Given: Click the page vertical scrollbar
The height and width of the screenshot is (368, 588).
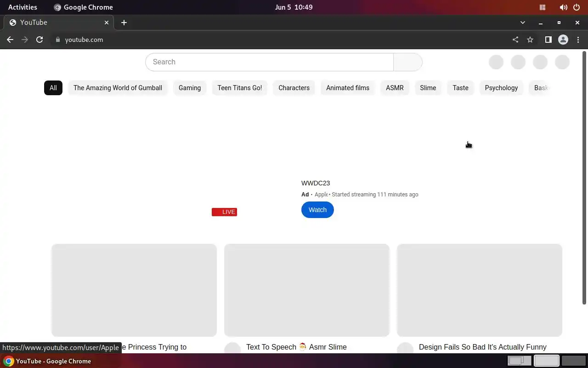Looking at the screenshot, I should pyautogui.click(x=584, y=177).
